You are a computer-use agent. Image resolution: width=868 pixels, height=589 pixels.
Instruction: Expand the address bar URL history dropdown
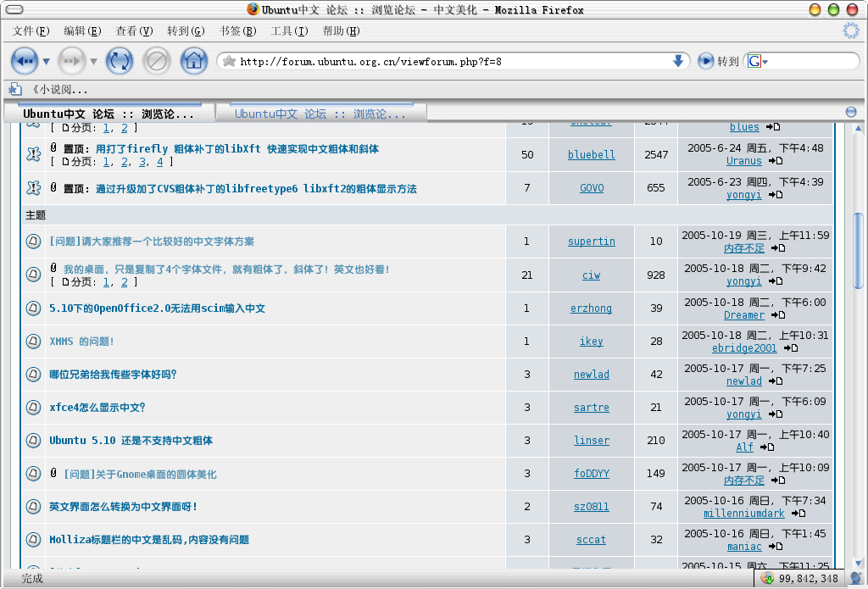pos(677,61)
